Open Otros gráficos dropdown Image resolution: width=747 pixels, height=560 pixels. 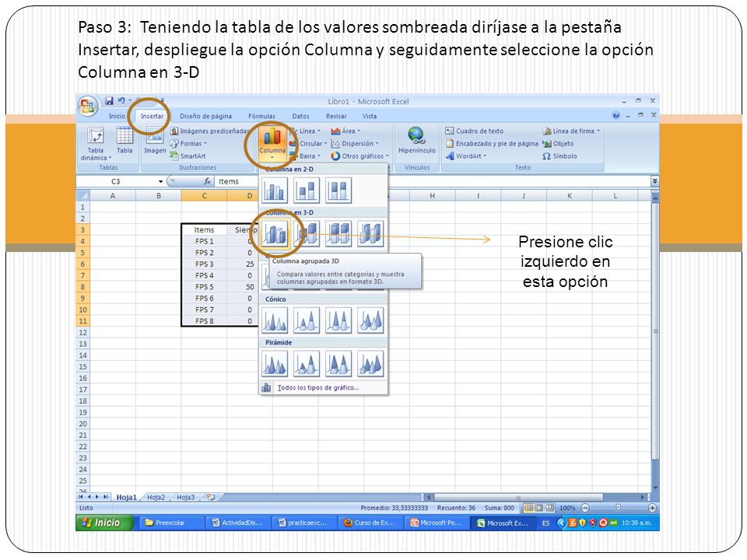tap(360, 156)
